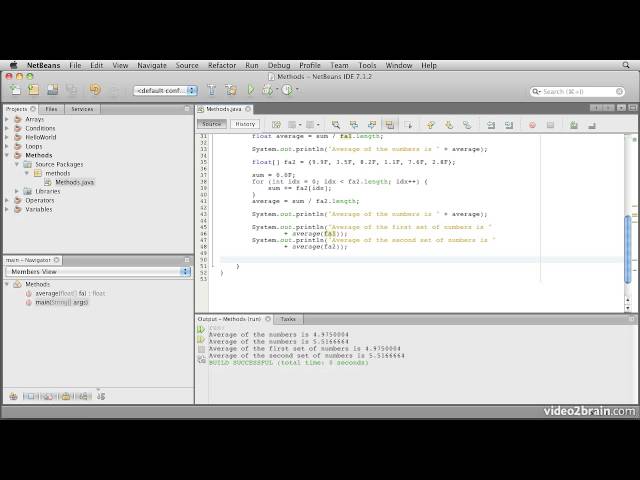Image resolution: width=640 pixels, height=480 pixels.
Task: Click the Clean and Build icon
Action: 231,90
